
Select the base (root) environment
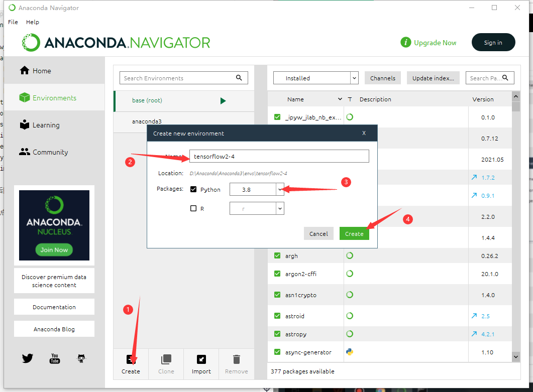pyautogui.click(x=184, y=101)
